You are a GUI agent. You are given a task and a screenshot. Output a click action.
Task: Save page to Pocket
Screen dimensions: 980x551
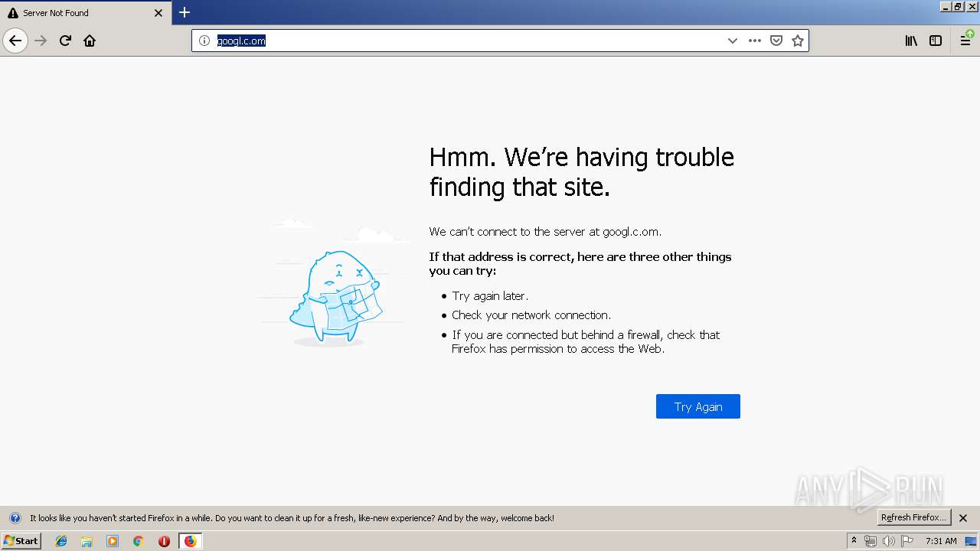click(776, 41)
